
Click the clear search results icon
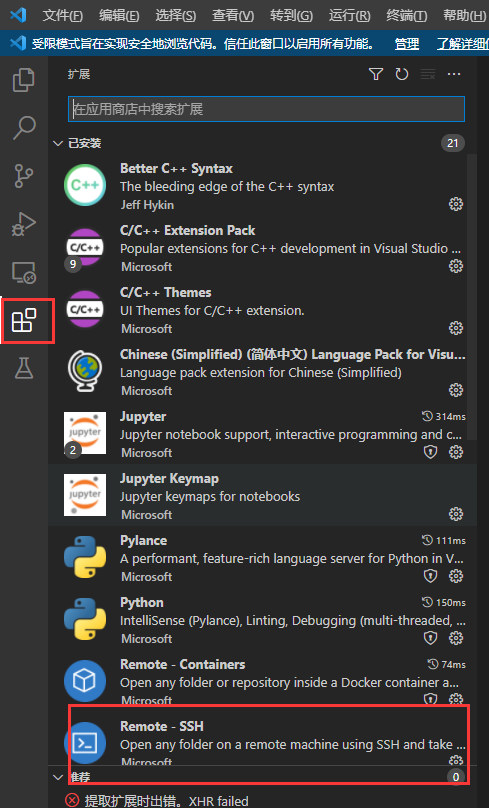click(x=428, y=74)
